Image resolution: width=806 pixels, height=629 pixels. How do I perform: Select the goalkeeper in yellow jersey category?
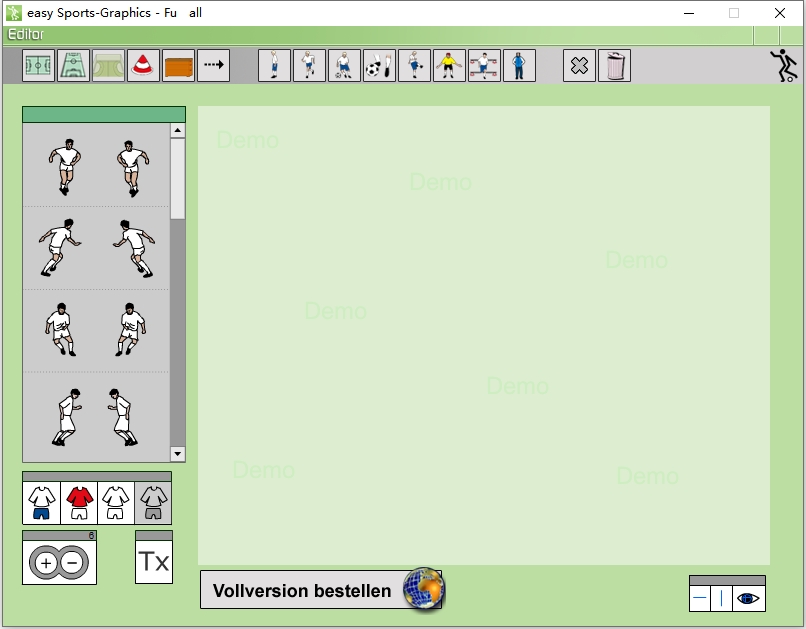tap(449, 66)
